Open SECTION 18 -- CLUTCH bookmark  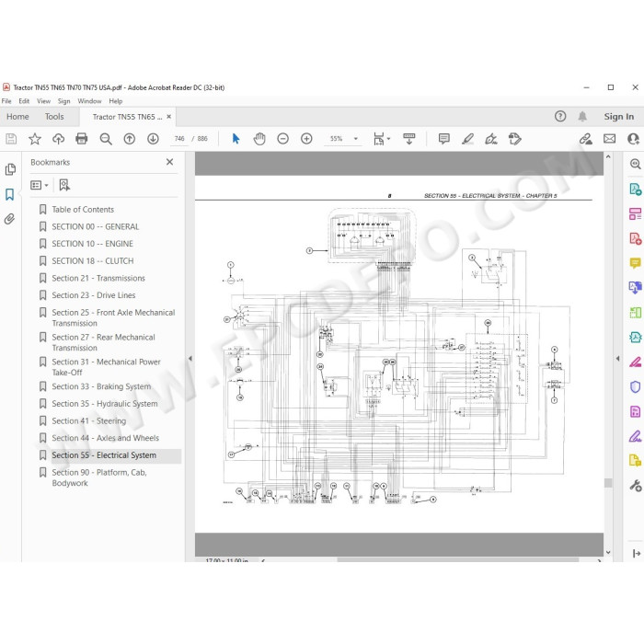(x=92, y=261)
